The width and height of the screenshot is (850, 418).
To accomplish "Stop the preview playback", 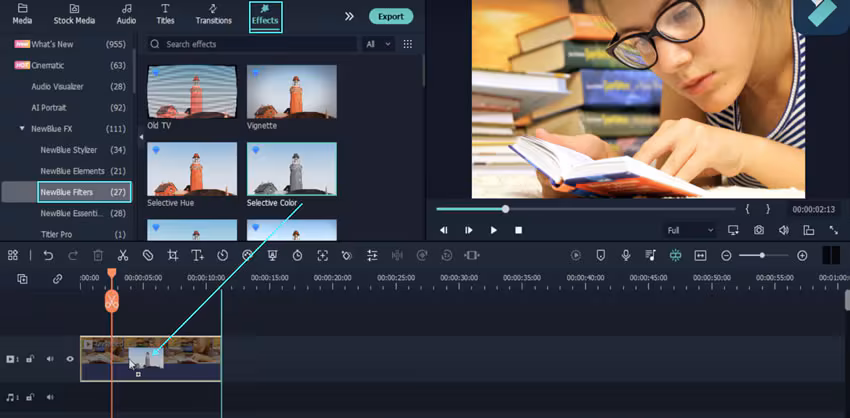I will (x=518, y=230).
